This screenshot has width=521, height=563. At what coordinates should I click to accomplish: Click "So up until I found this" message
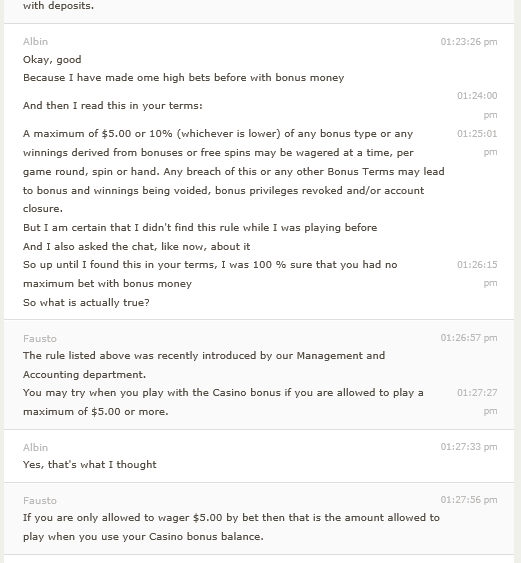coord(210,274)
